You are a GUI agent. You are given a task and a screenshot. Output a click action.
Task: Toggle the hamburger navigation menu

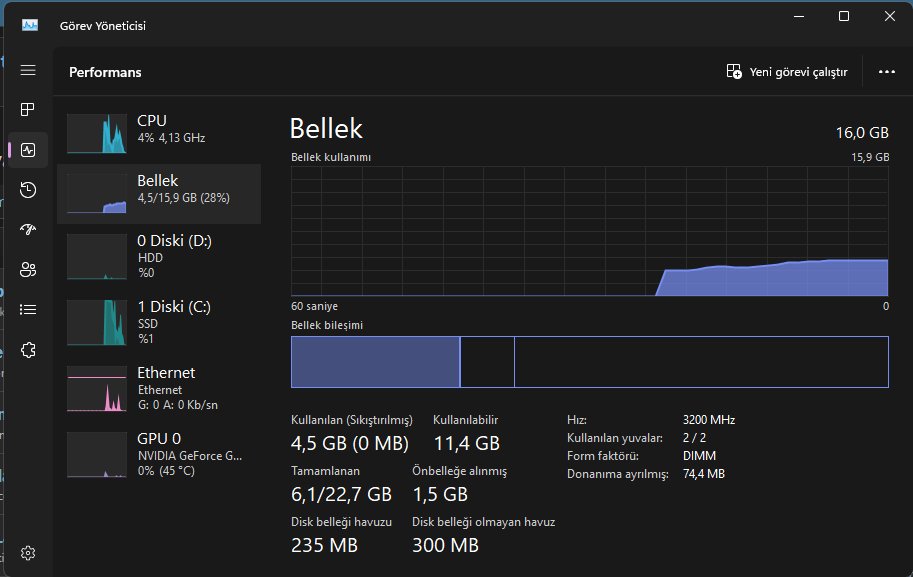coord(28,70)
